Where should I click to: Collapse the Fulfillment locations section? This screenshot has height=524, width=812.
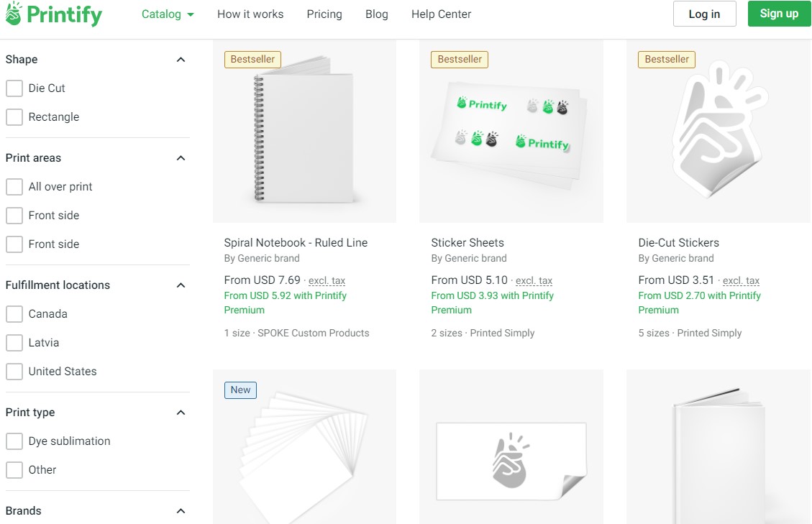tap(182, 285)
